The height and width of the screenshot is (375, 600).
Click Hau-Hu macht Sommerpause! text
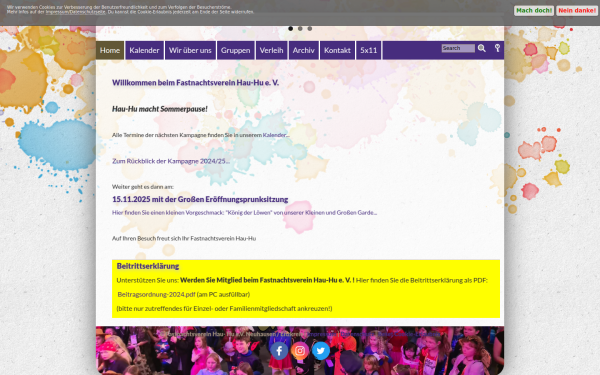pyautogui.click(x=160, y=109)
